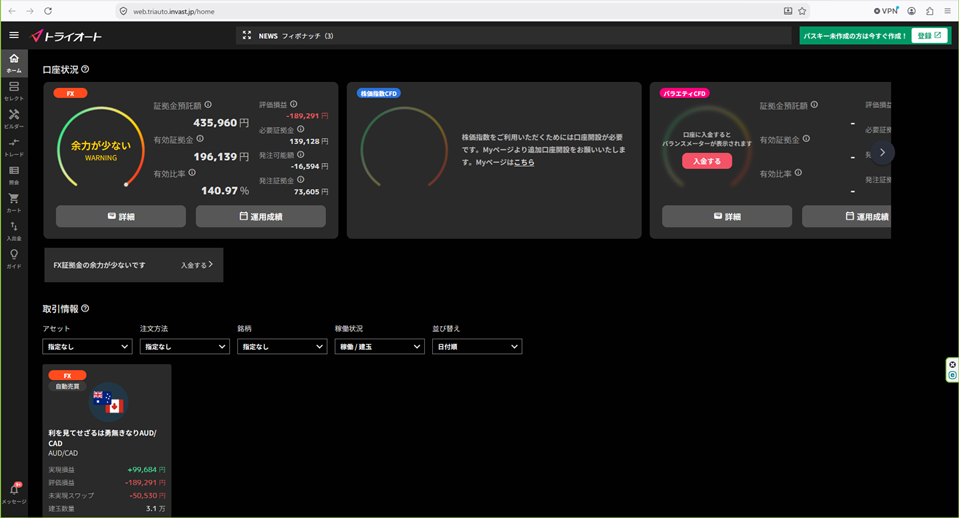
Task: Open 並び替え dropdown showing 日付順
Action: pyautogui.click(x=477, y=346)
